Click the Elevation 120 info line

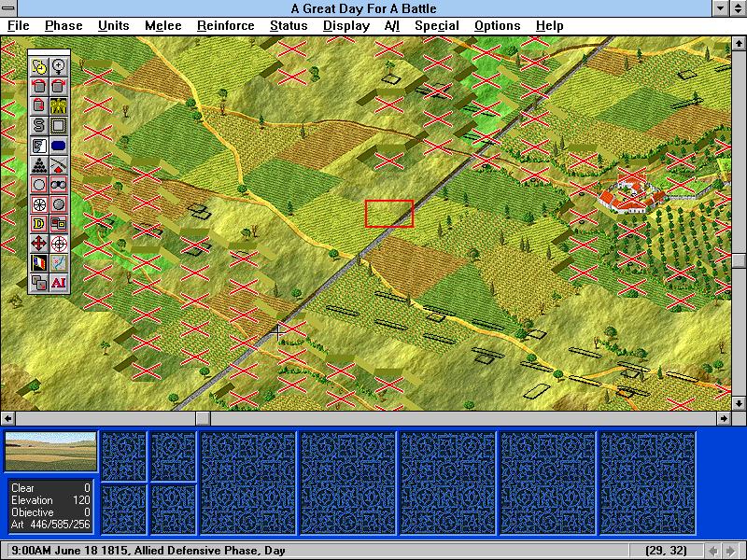(50, 500)
